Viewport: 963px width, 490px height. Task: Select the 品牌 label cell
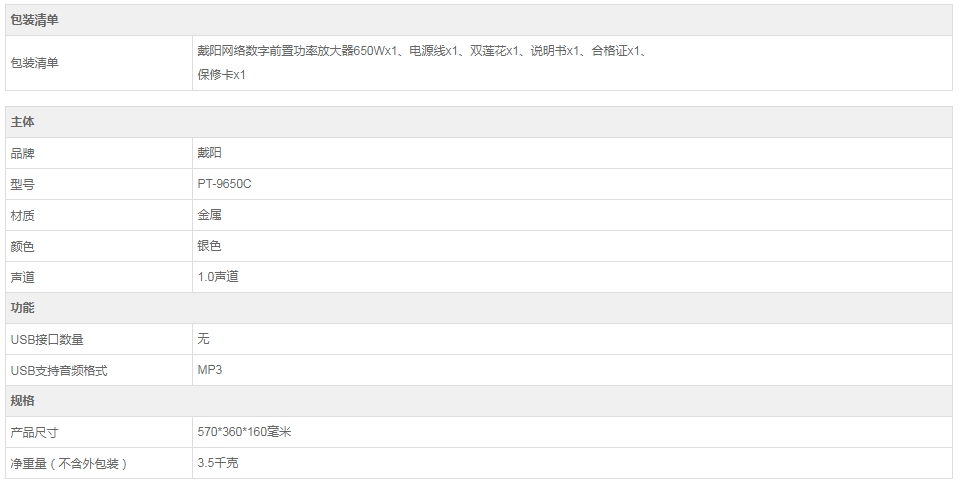coord(99,154)
